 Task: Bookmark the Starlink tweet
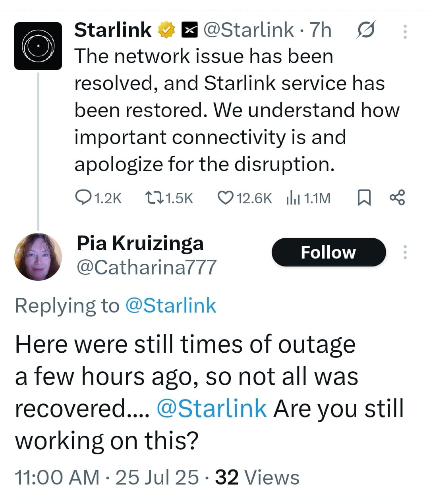click(364, 197)
